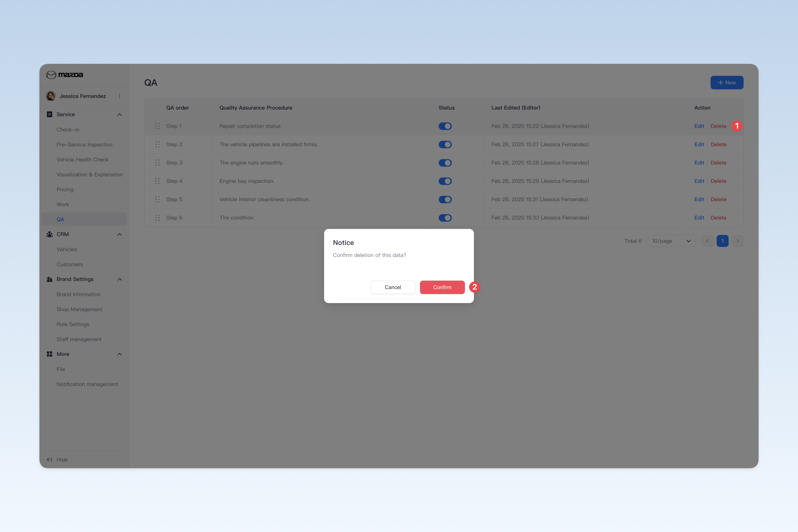Disable the status switch for Step 4
The image size is (798, 532).
(445, 181)
